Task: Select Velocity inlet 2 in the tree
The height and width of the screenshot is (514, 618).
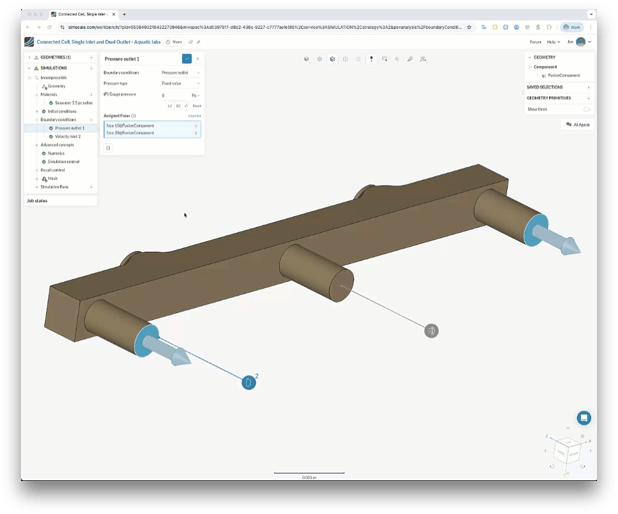Action: [70, 136]
